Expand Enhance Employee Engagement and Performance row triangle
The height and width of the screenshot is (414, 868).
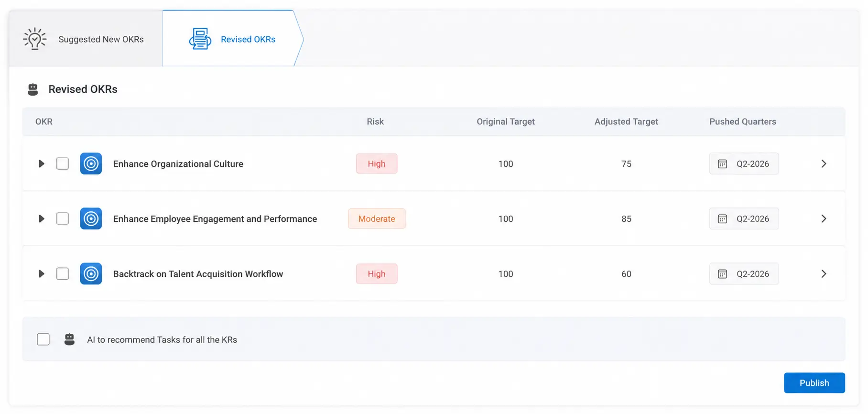click(41, 218)
